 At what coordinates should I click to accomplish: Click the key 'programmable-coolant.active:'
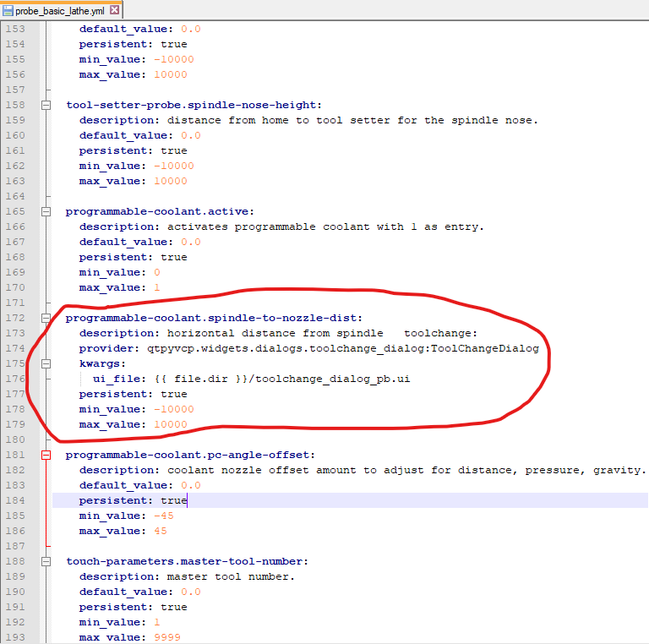(x=160, y=211)
